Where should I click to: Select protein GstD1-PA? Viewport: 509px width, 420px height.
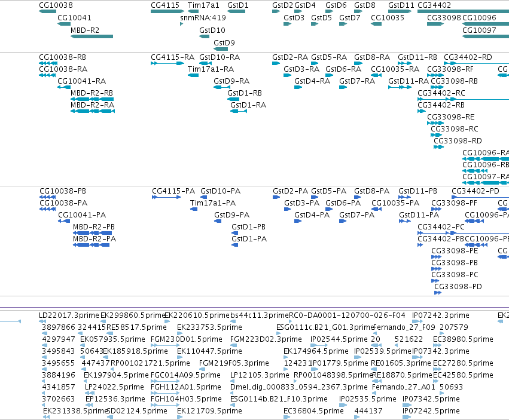click(x=249, y=239)
